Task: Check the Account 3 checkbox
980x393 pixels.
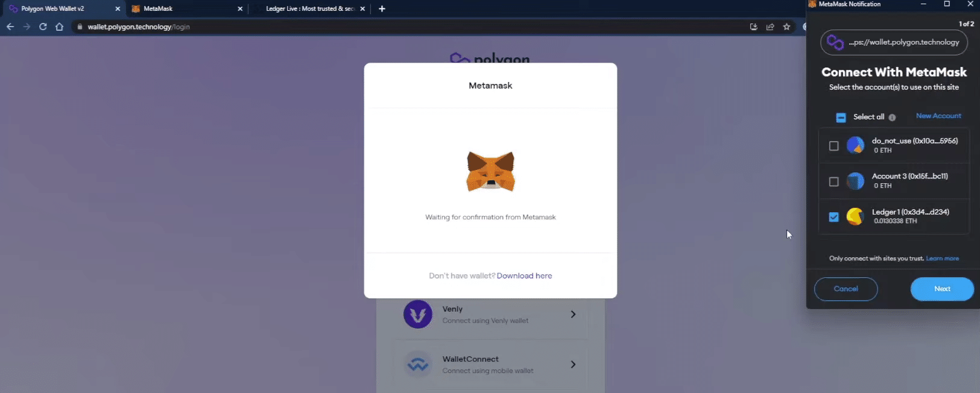Action: [x=833, y=181]
